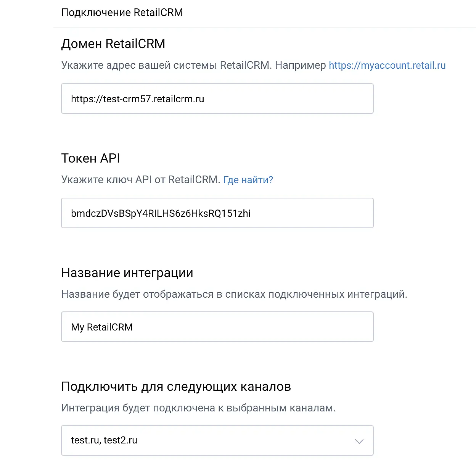
Task: Click the "Интеграция будет подключена" description text
Action: point(198,408)
